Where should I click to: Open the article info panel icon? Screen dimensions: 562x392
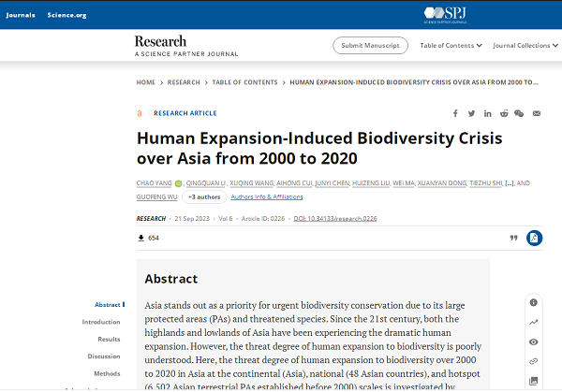coord(534,302)
